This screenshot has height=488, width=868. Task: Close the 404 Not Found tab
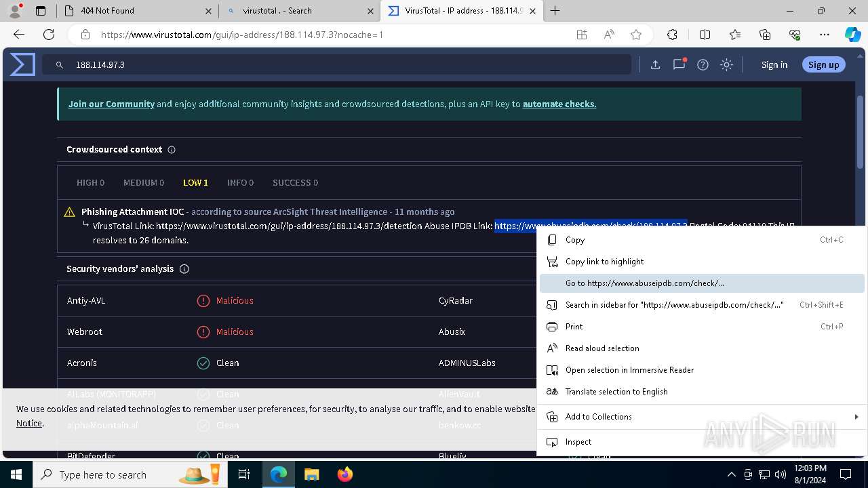[x=208, y=11]
